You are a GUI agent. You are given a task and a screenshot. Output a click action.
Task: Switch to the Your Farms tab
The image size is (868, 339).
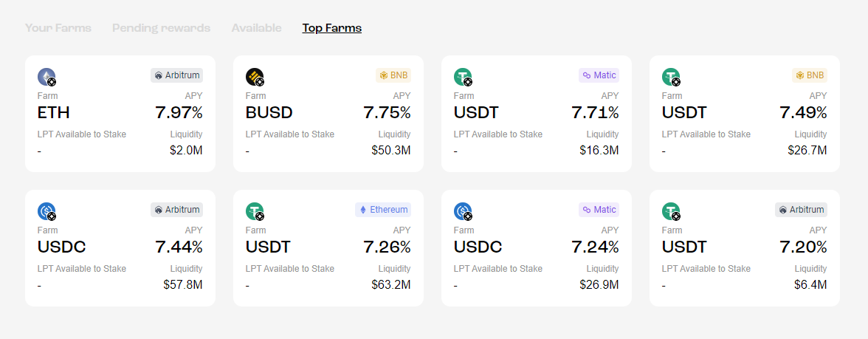pyautogui.click(x=58, y=28)
